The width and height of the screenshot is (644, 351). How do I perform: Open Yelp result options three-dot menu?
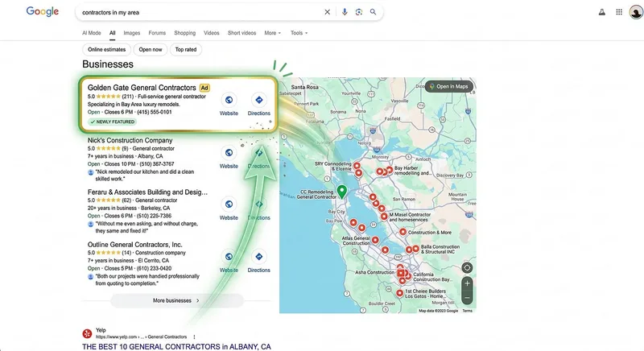194,337
